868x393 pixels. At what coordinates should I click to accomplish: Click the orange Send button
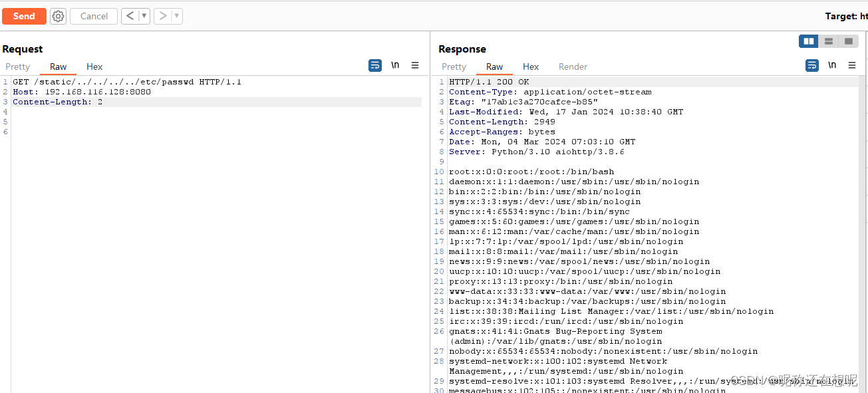pyautogui.click(x=24, y=16)
